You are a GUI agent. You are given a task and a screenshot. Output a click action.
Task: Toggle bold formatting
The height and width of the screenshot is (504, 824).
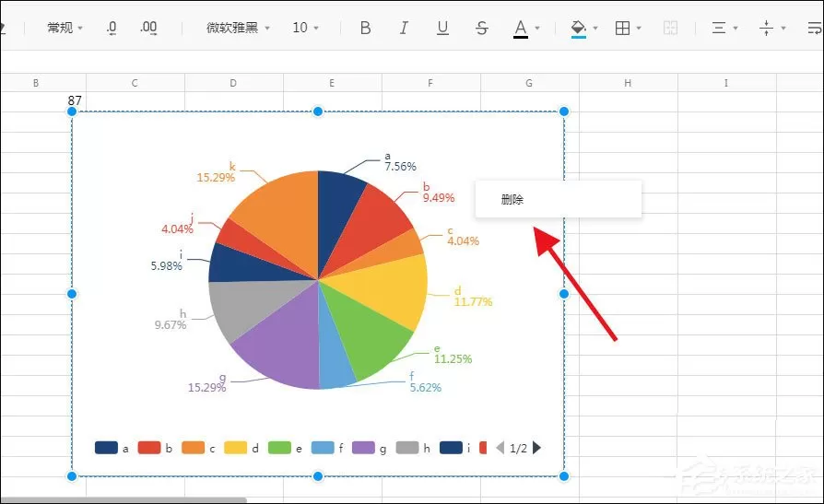click(365, 28)
